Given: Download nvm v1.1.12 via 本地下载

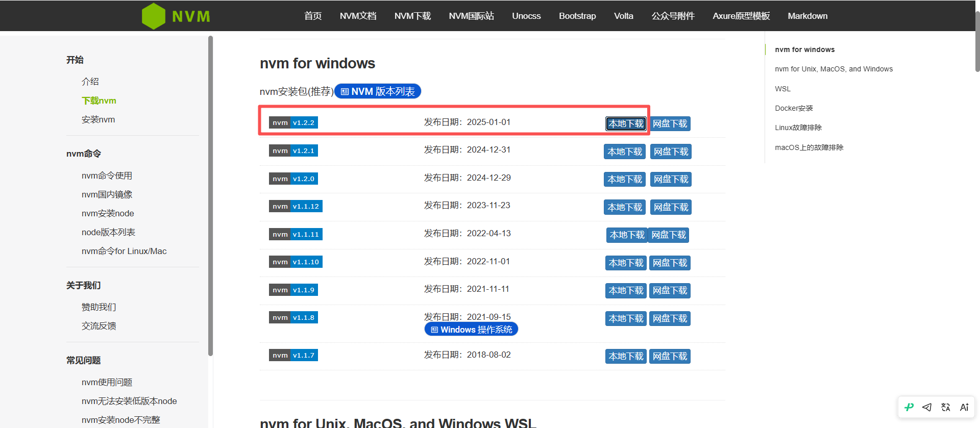Looking at the screenshot, I should click(625, 207).
